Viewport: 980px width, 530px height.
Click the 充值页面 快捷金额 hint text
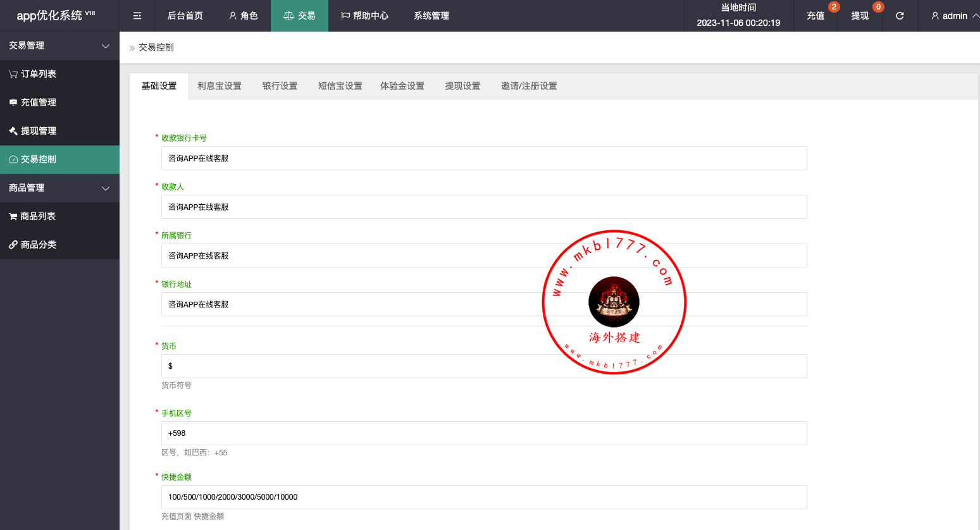193,516
